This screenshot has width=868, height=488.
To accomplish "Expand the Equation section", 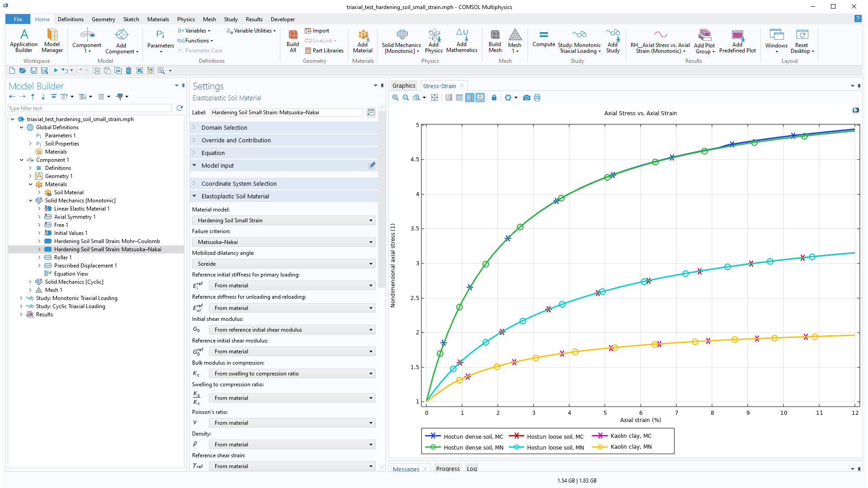I will (284, 153).
